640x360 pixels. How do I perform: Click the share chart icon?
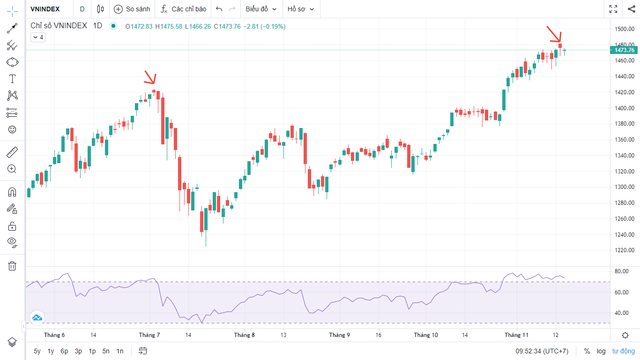pos(631,9)
